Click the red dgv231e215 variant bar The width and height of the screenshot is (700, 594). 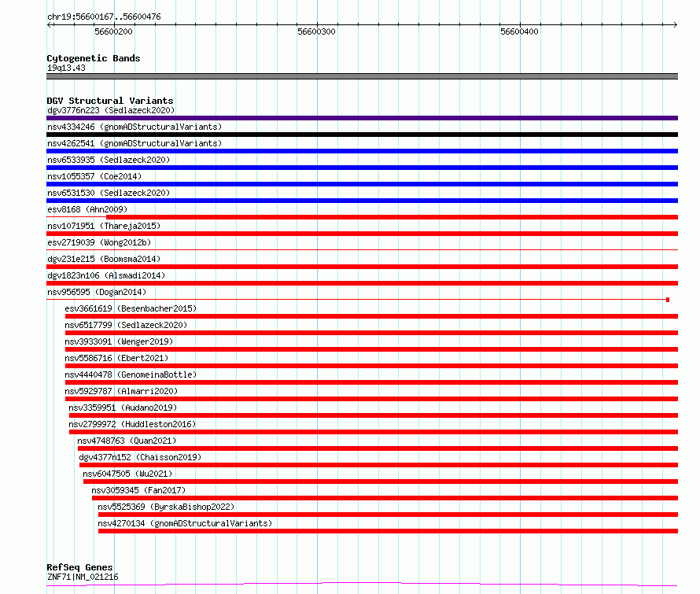tap(362, 267)
